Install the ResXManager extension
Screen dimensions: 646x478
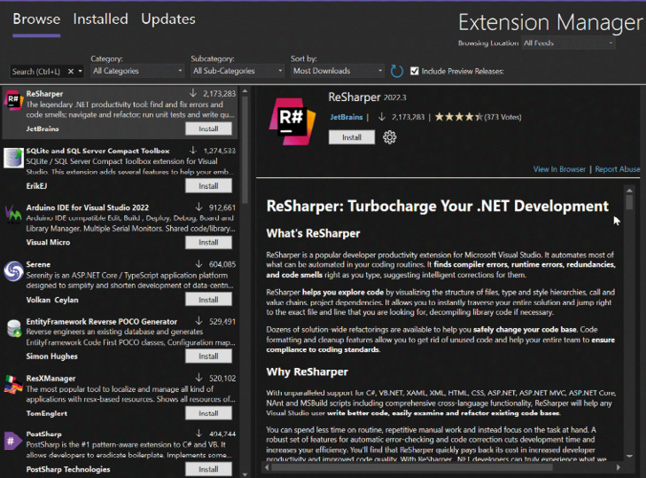tap(208, 413)
